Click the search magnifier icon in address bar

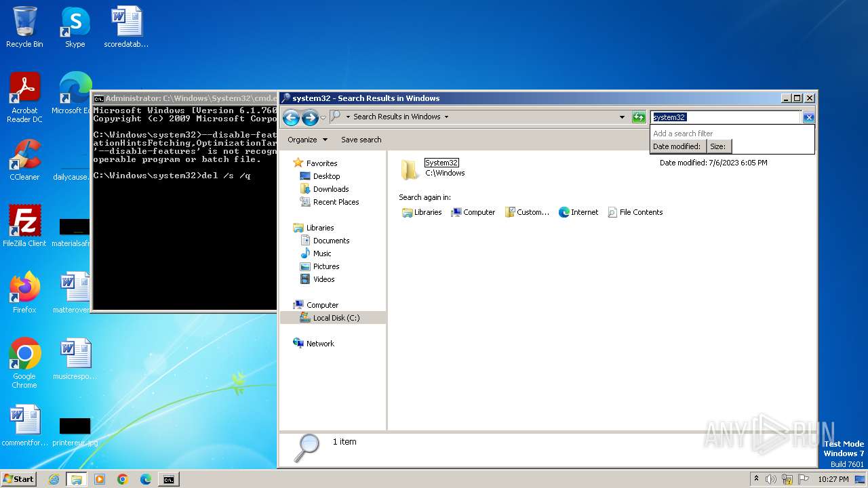335,117
